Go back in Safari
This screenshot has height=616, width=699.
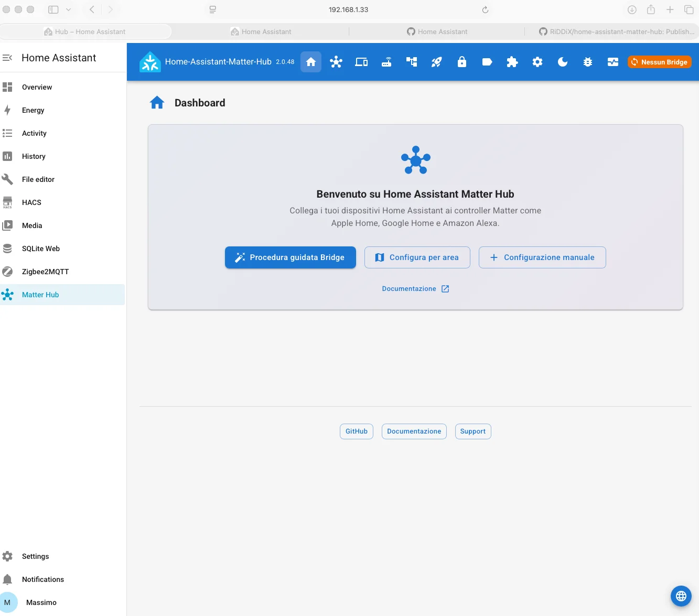(92, 9)
